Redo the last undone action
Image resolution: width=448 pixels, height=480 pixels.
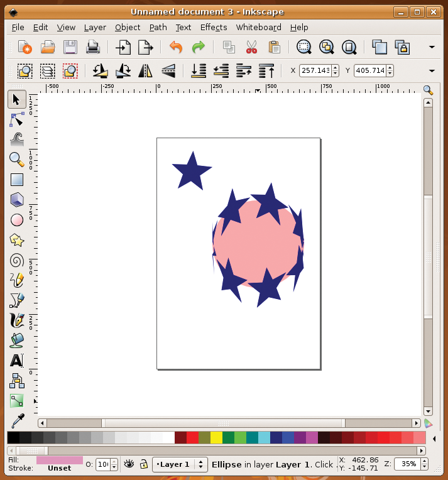click(199, 47)
